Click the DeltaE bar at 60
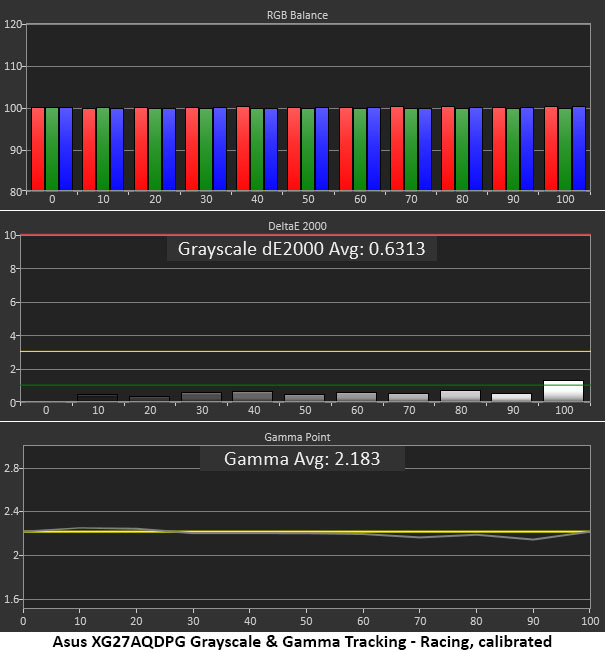Viewport: 605px width, 652px height. point(356,397)
